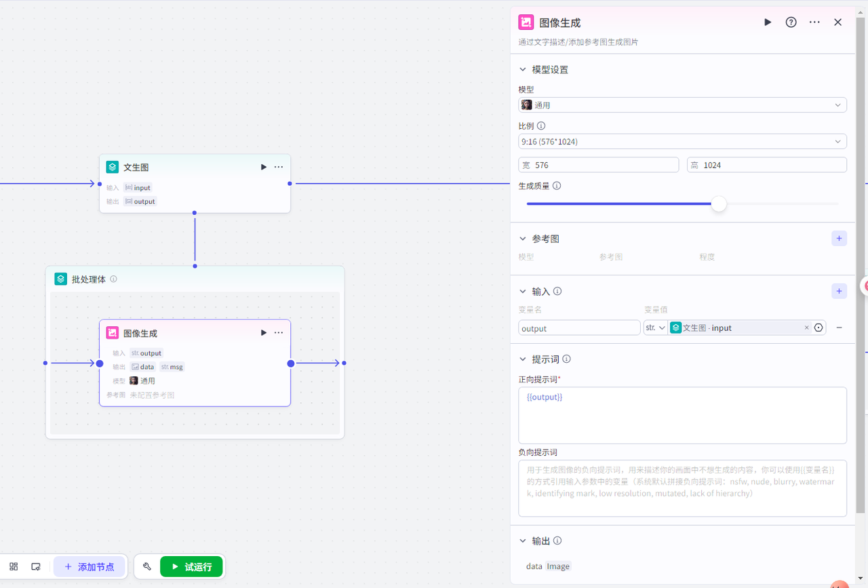Viewport: 868px width, 588px height.
Task: Open the 文生图 node options menu
Action: [279, 167]
